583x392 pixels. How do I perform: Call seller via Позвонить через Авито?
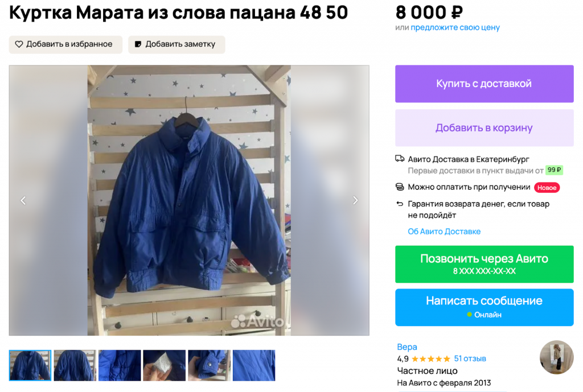coord(484,264)
